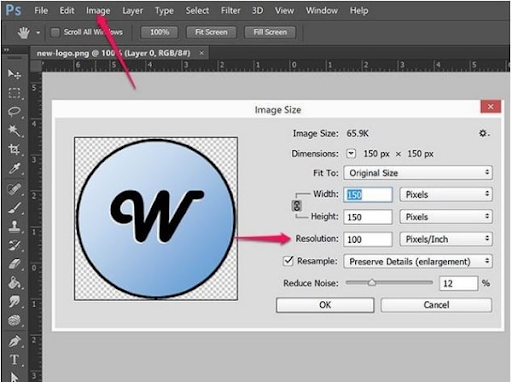The image size is (512, 382).
Task: Select the Lasso tool
Action: coord(14,112)
